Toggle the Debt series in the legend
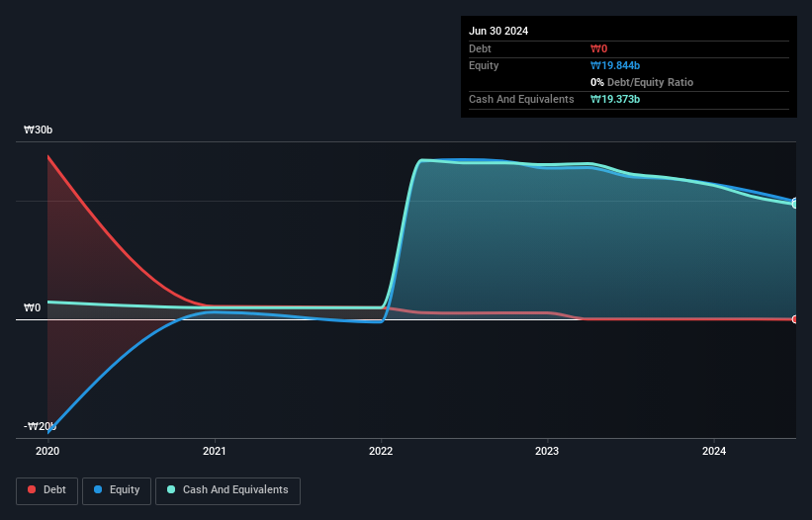The width and height of the screenshot is (812, 520). click(x=46, y=490)
